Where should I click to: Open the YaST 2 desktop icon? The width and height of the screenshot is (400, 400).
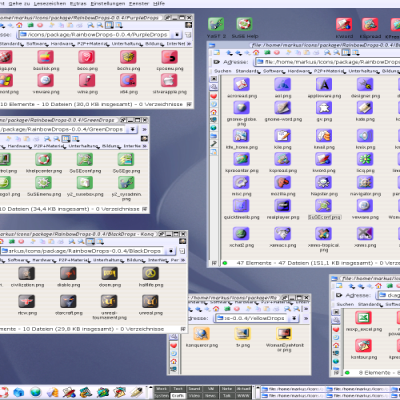point(216,24)
